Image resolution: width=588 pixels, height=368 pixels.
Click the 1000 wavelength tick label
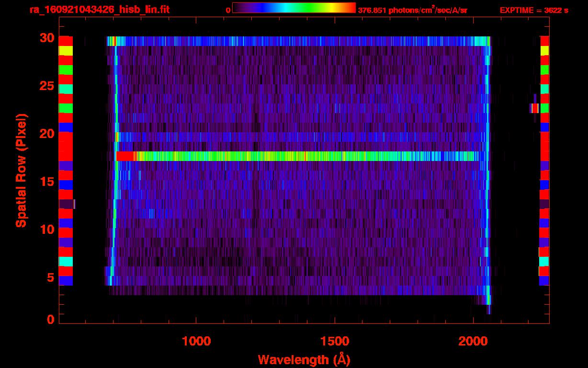(196, 341)
